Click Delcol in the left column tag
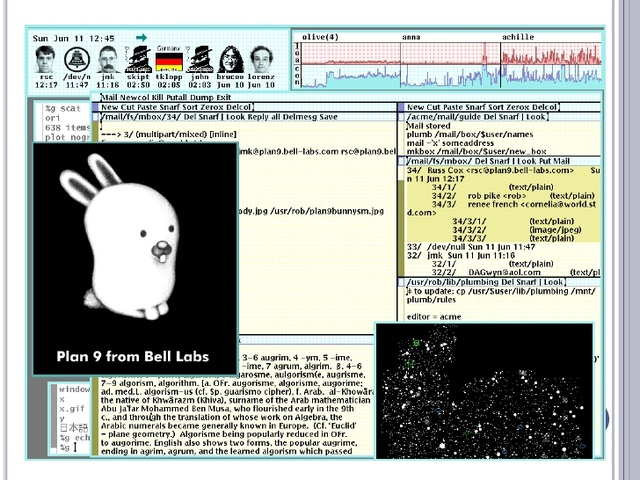Viewport: 640px width, 480px height. tap(238, 107)
